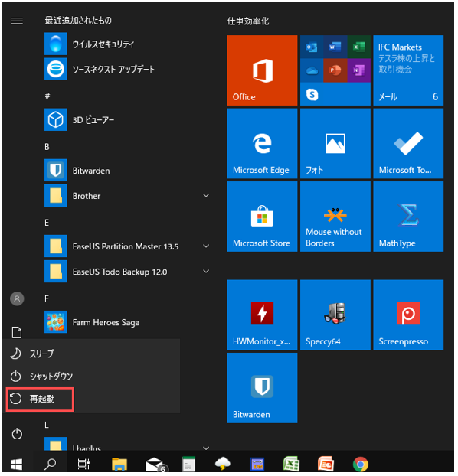Open File Explorer from the taskbar
This screenshot has width=458, height=476.
pos(119,465)
